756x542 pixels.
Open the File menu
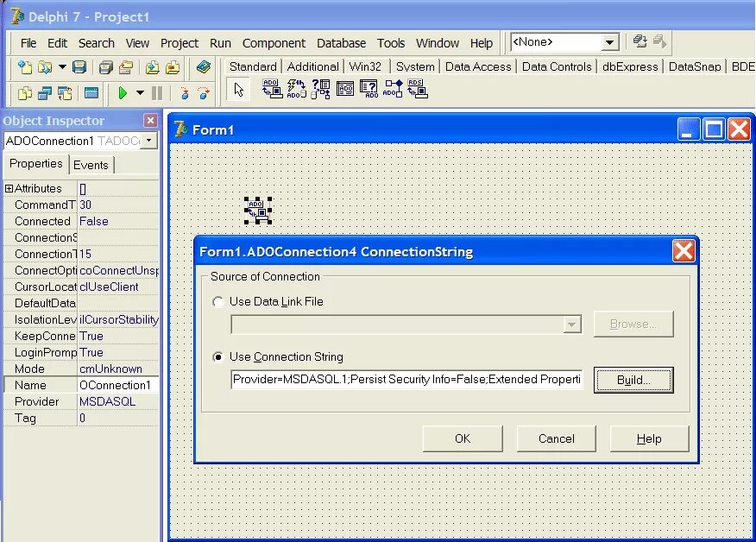point(28,43)
